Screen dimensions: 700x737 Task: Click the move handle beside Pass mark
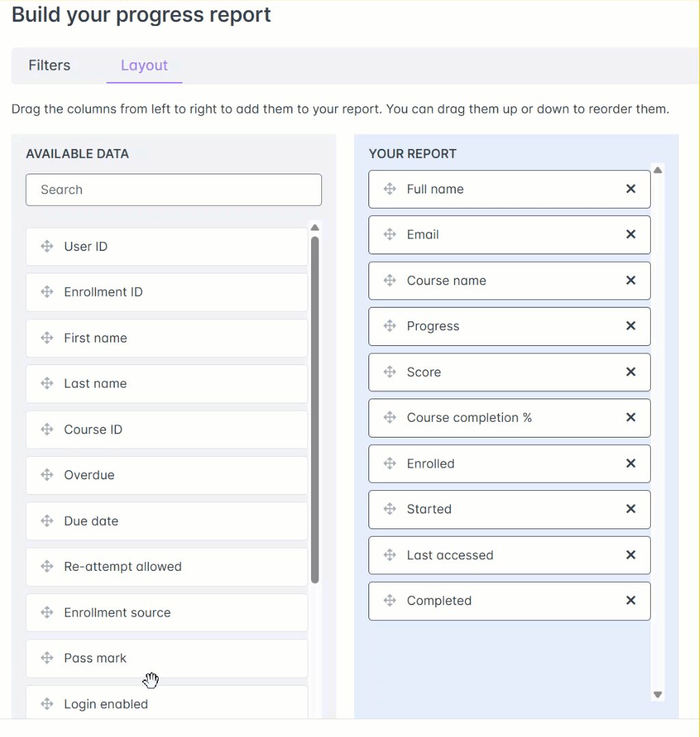pyautogui.click(x=47, y=658)
